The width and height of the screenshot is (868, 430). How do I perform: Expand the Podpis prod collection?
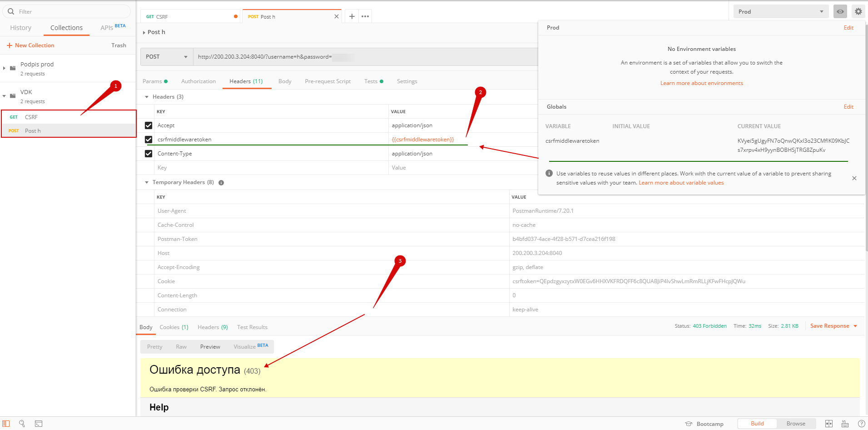click(x=5, y=68)
